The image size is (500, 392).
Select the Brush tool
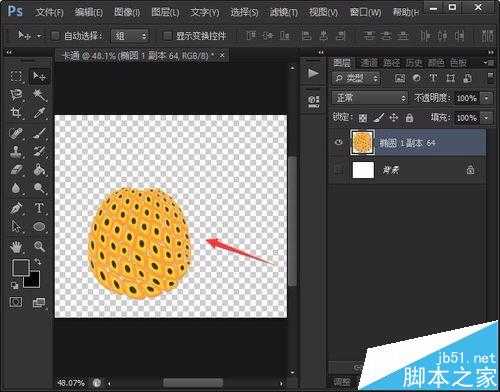39,133
